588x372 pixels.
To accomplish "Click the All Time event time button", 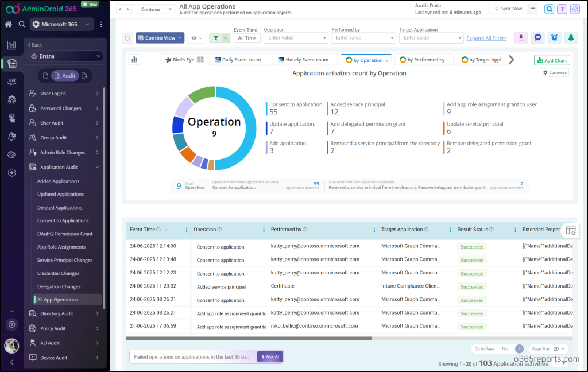I will tap(247, 38).
